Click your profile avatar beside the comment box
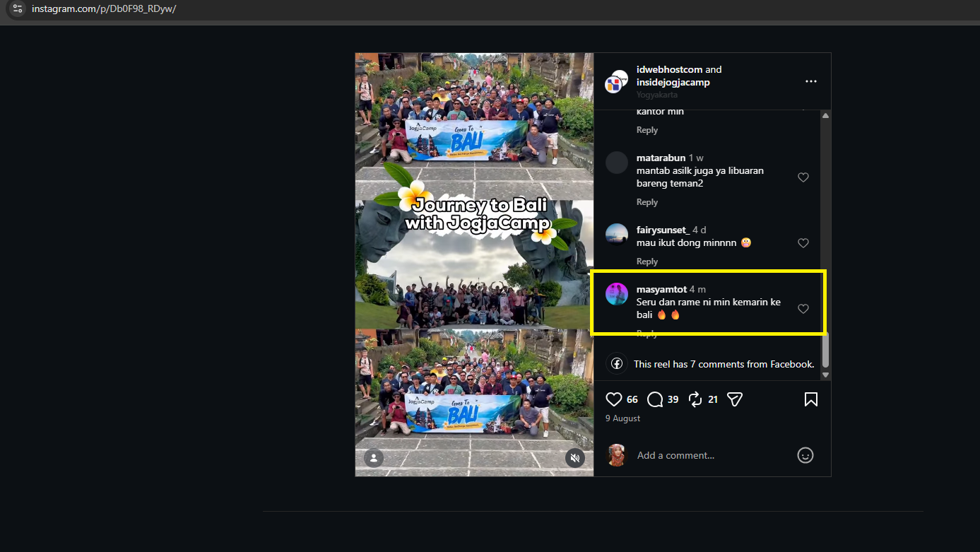 pyautogui.click(x=617, y=455)
